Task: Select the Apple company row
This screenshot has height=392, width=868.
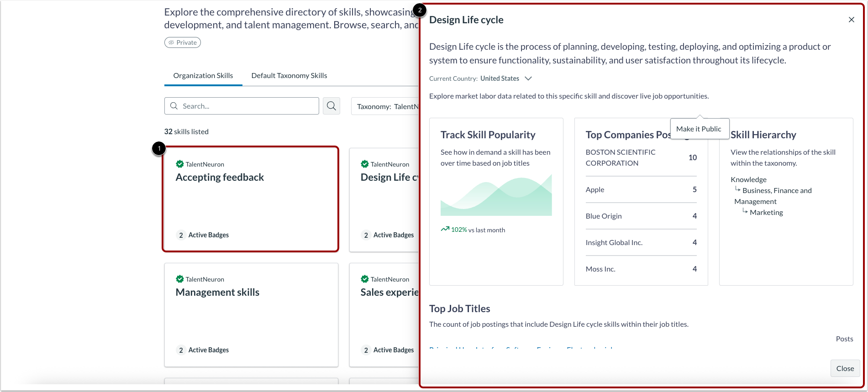Action: (x=641, y=189)
